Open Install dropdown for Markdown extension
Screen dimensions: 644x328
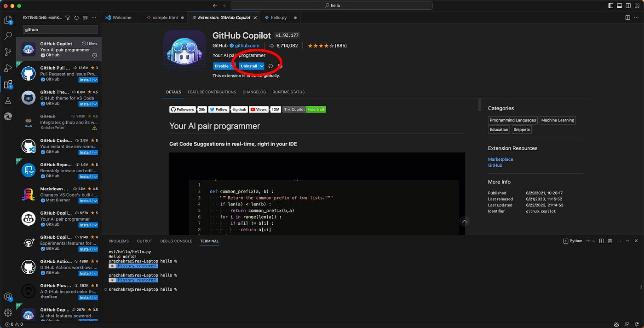95,201
